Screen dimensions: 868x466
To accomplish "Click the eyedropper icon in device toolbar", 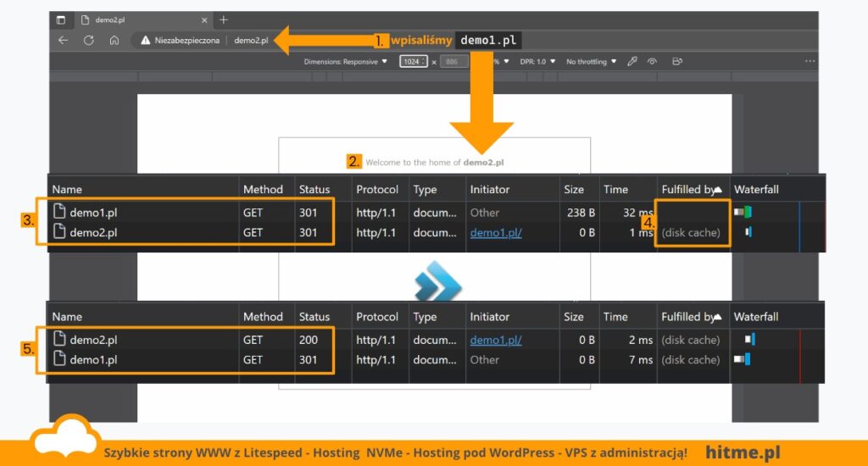I will click(x=632, y=62).
